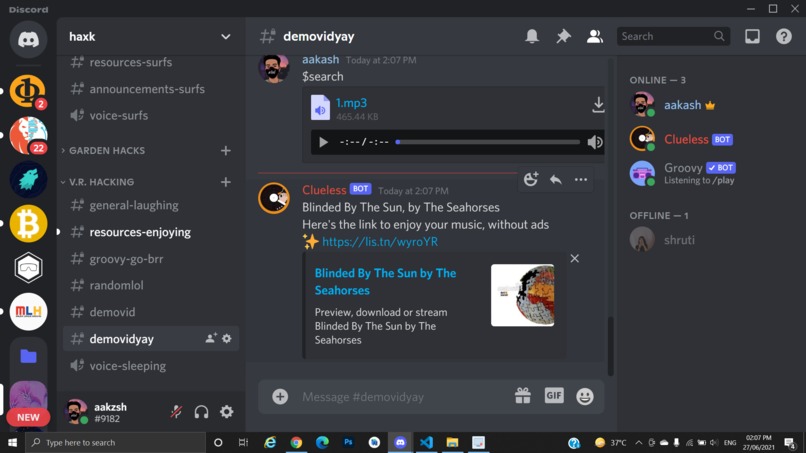Open Blinded By The Sun embed title
Screen dimensions: 806x453
coord(385,281)
